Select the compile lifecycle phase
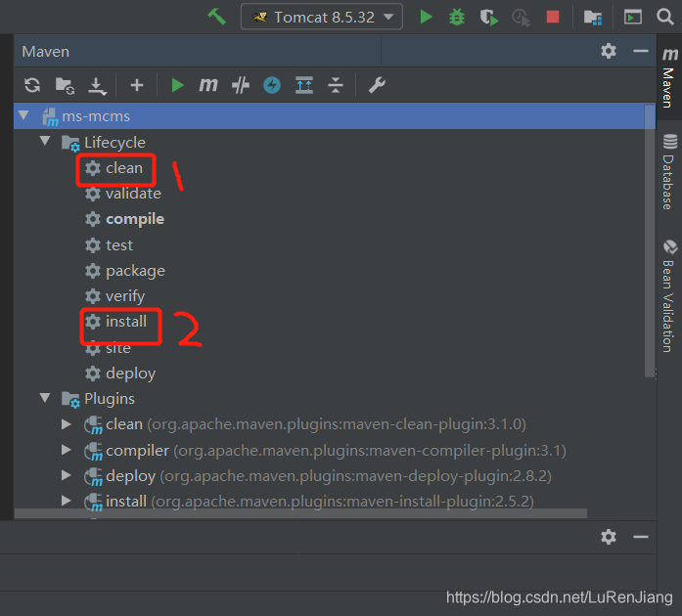 point(124,219)
